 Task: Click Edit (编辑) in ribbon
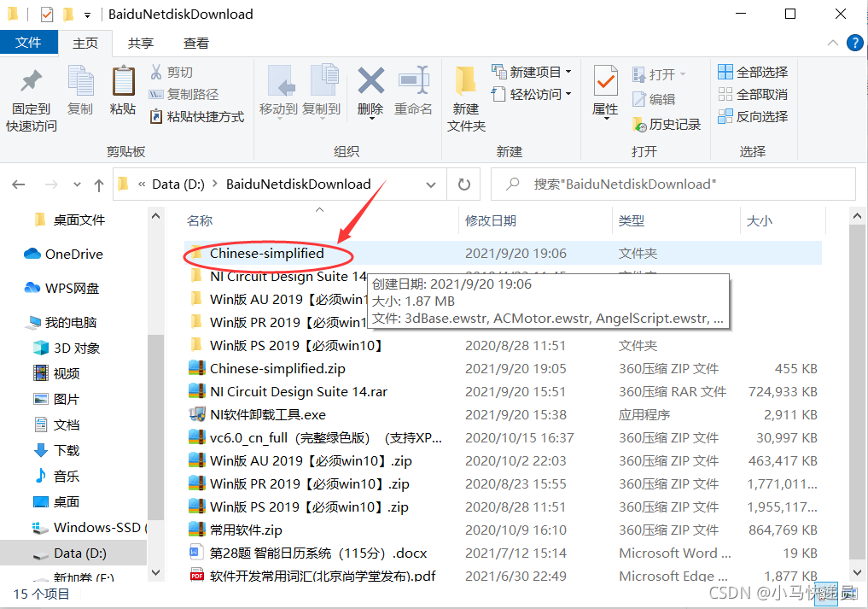pyautogui.click(x=655, y=99)
